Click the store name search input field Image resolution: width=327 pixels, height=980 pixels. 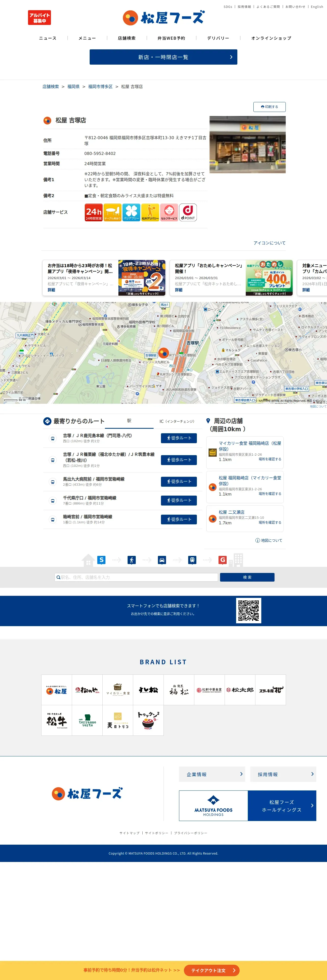tap(136, 577)
